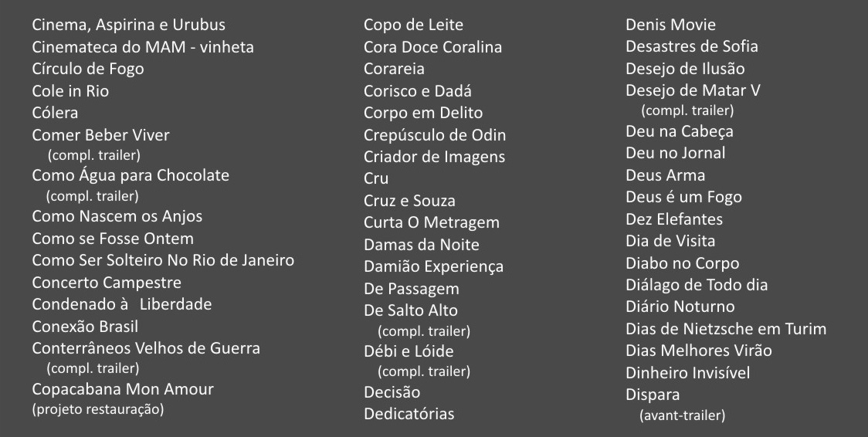This screenshot has height=437, width=868.
Task: Select Damião Experiença in the list
Action: click(x=433, y=266)
